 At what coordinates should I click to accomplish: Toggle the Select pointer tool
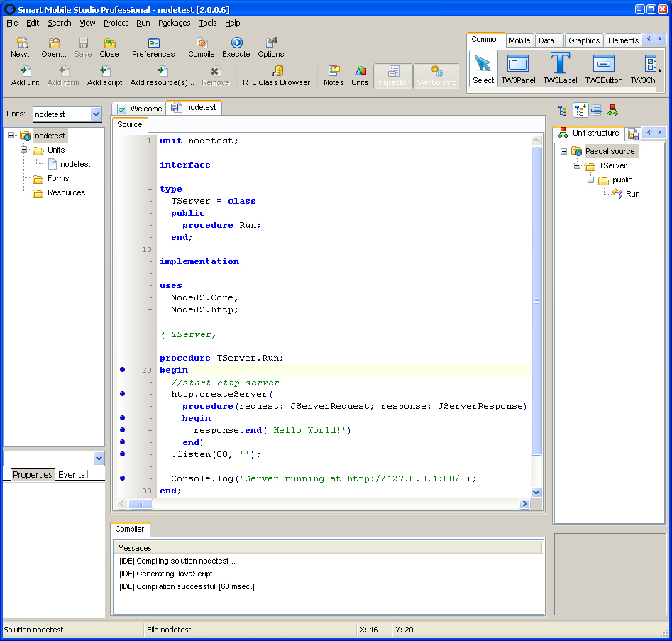tap(483, 64)
